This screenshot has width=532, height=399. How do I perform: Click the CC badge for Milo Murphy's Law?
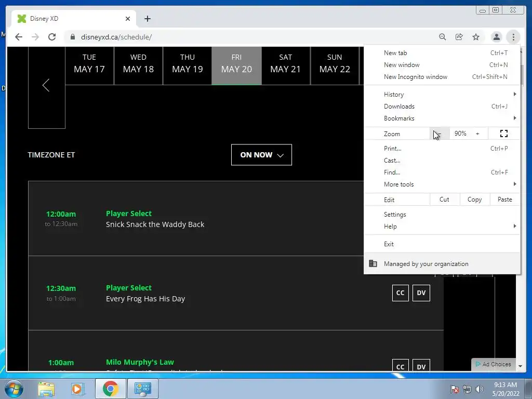point(401,365)
